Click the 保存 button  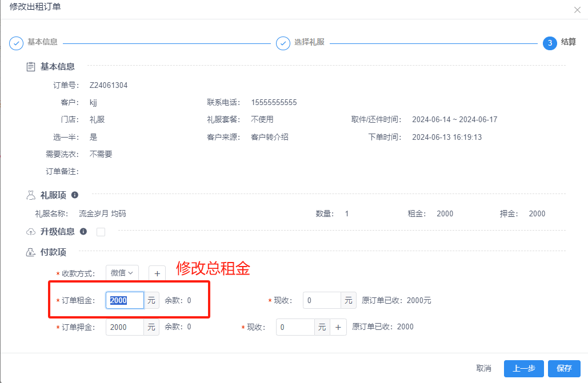[564, 369]
